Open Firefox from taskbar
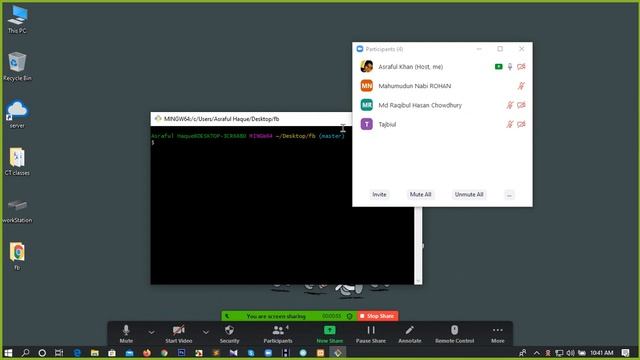 [x=147, y=353]
